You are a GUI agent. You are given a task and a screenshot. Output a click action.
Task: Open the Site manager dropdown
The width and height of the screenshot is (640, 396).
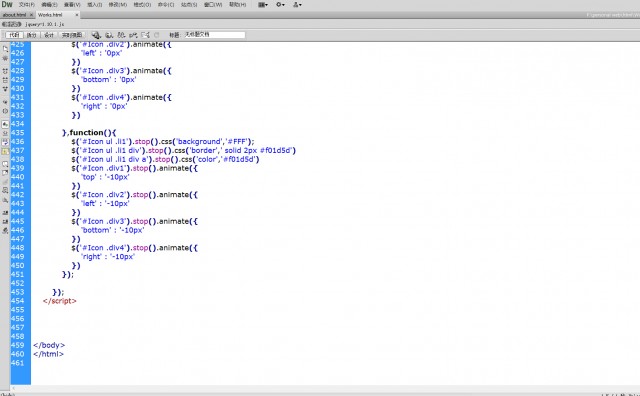[297, 5]
